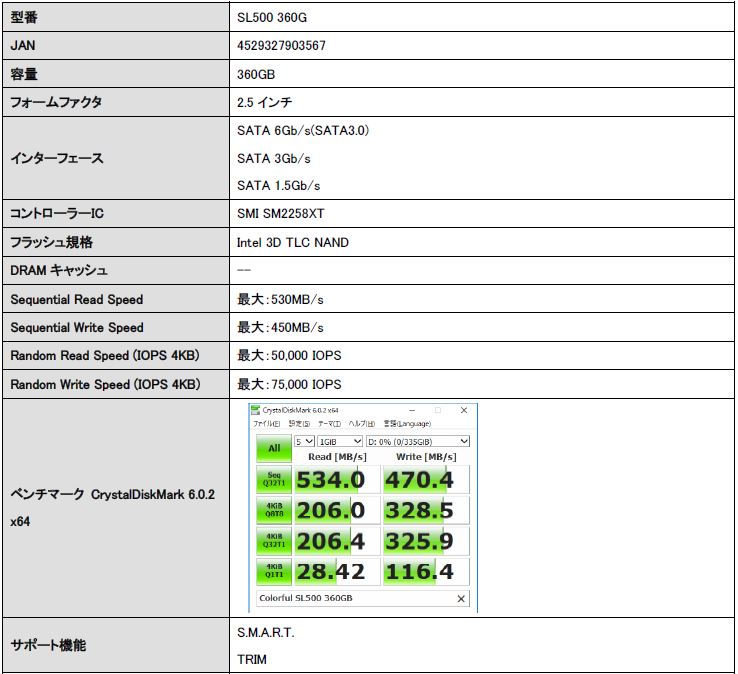Open the 言語(Language) menu

coord(407,424)
